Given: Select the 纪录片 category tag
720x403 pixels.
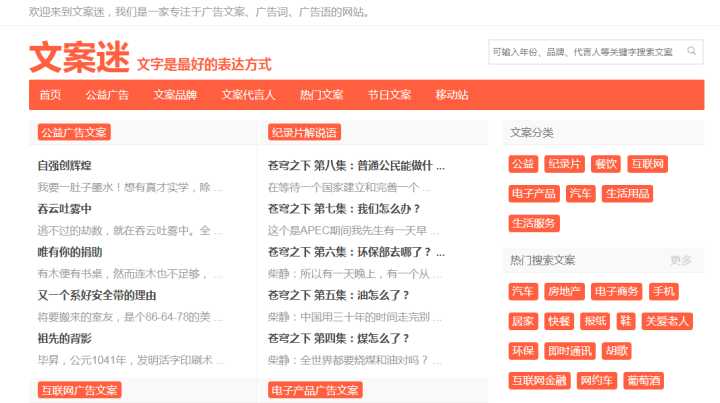Looking at the screenshot, I should pyautogui.click(x=564, y=164).
